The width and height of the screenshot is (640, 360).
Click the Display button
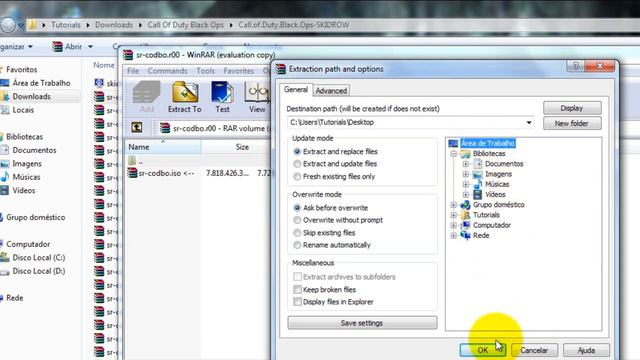point(572,108)
